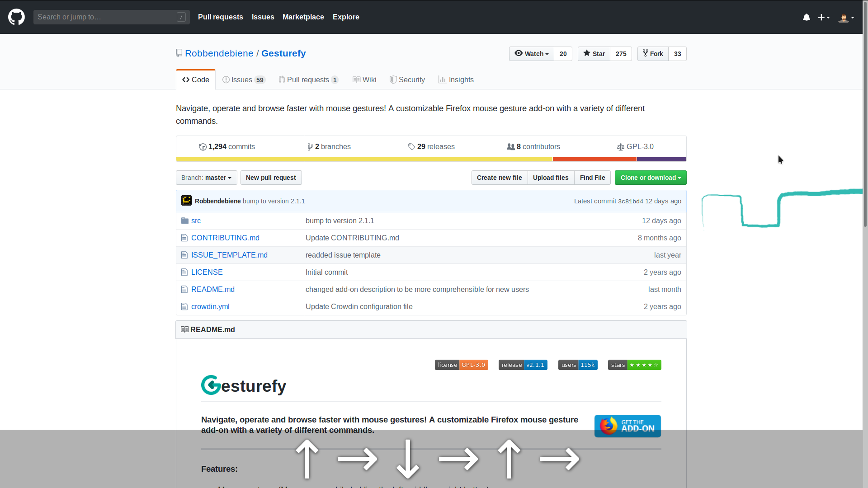Click the yellow language bar segment

(364, 160)
